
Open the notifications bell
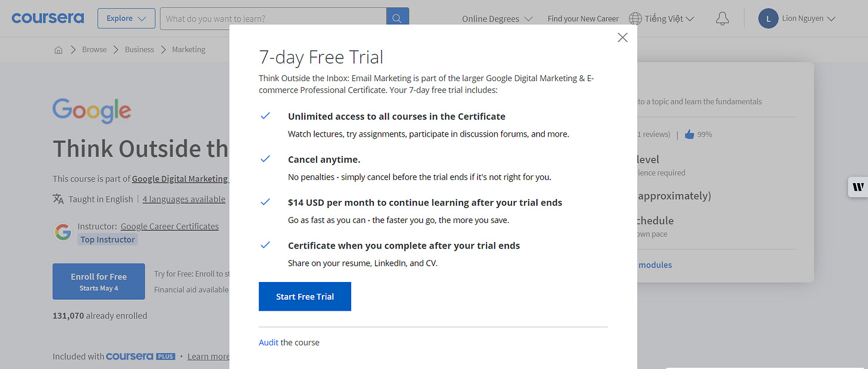pyautogui.click(x=723, y=18)
